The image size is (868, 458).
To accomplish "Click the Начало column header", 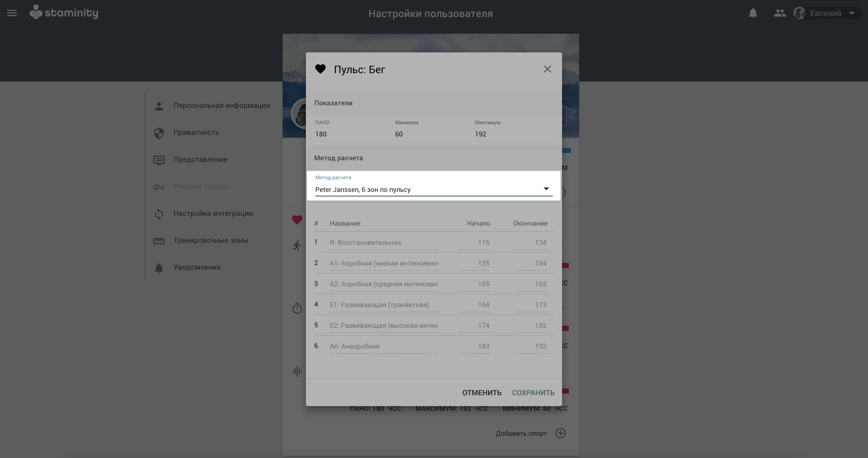I will coord(478,224).
